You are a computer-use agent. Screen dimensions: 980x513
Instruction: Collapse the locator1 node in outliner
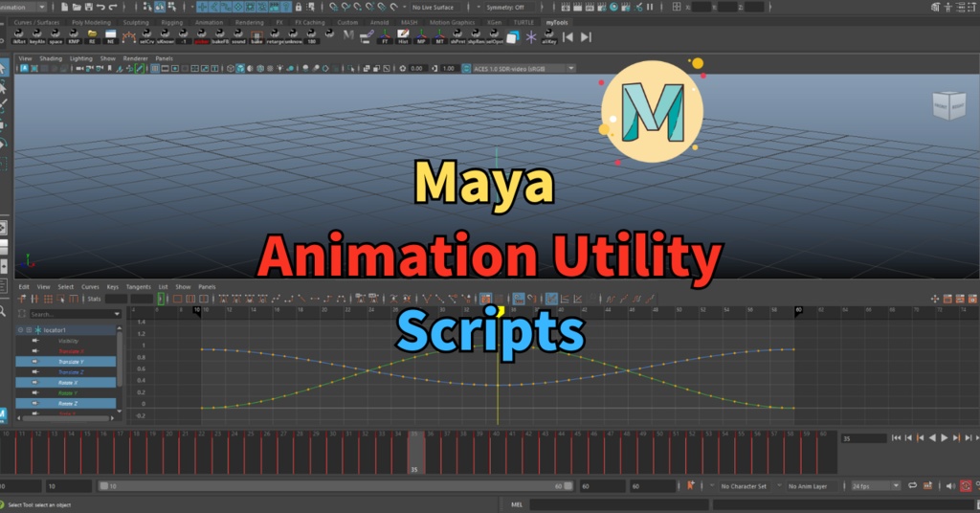[21, 330]
